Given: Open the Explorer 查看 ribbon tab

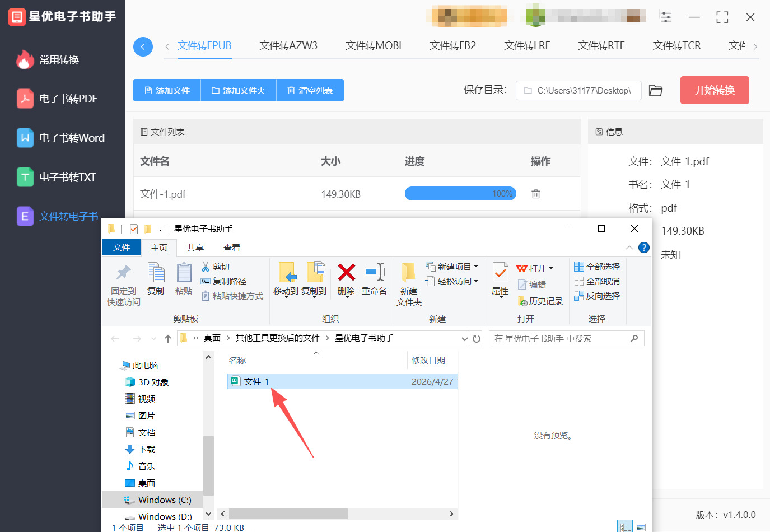Looking at the screenshot, I should click(x=232, y=248).
